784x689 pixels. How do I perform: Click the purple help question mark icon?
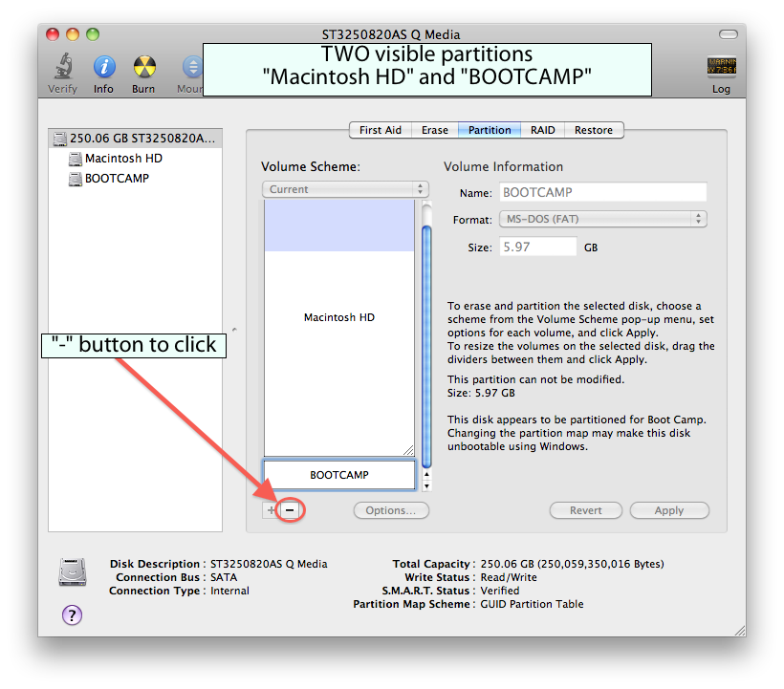[72, 615]
